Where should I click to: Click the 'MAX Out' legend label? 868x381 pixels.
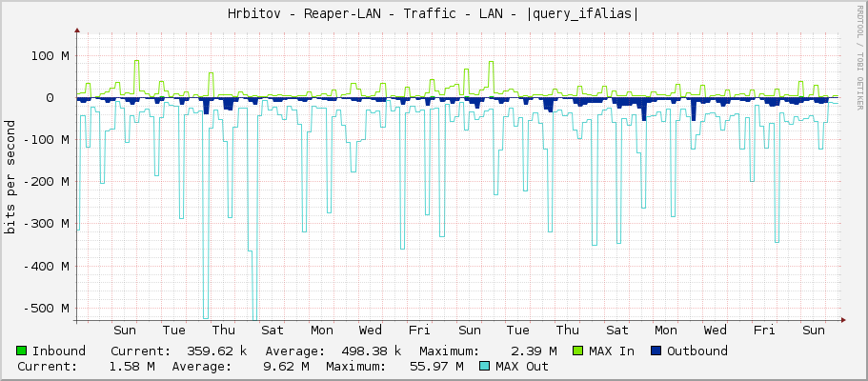(x=522, y=367)
